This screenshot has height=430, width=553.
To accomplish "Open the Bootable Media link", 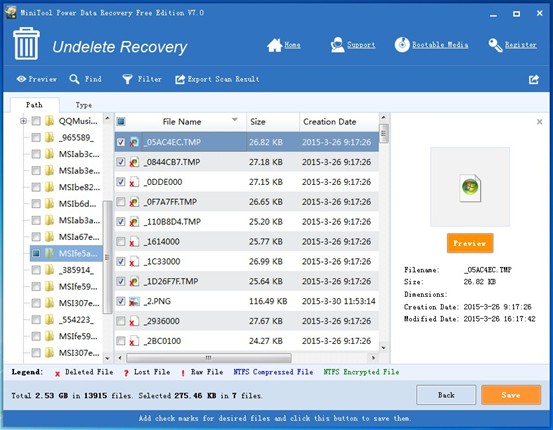I will [440, 45].
